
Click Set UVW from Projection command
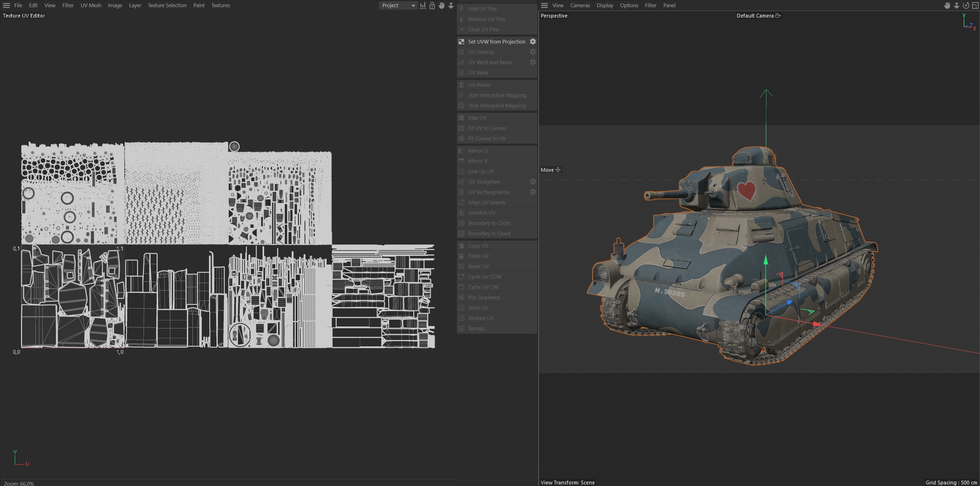pos(497,41)
